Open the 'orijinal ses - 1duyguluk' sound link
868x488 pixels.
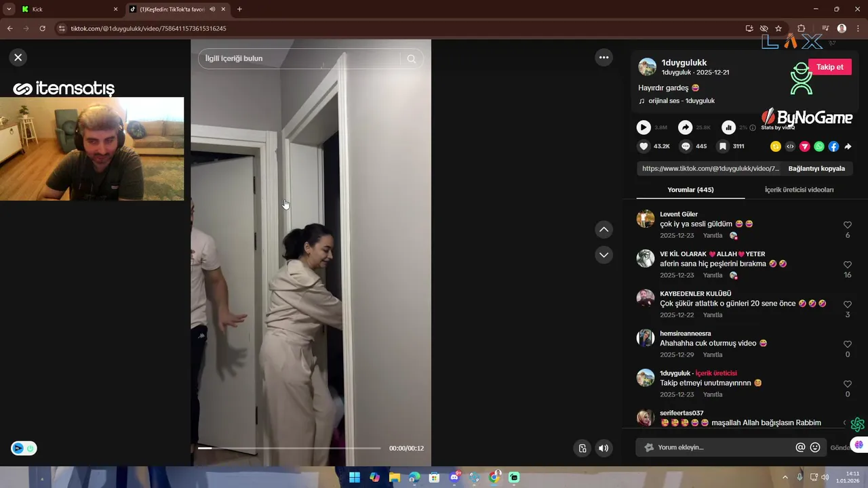(682, 101)
